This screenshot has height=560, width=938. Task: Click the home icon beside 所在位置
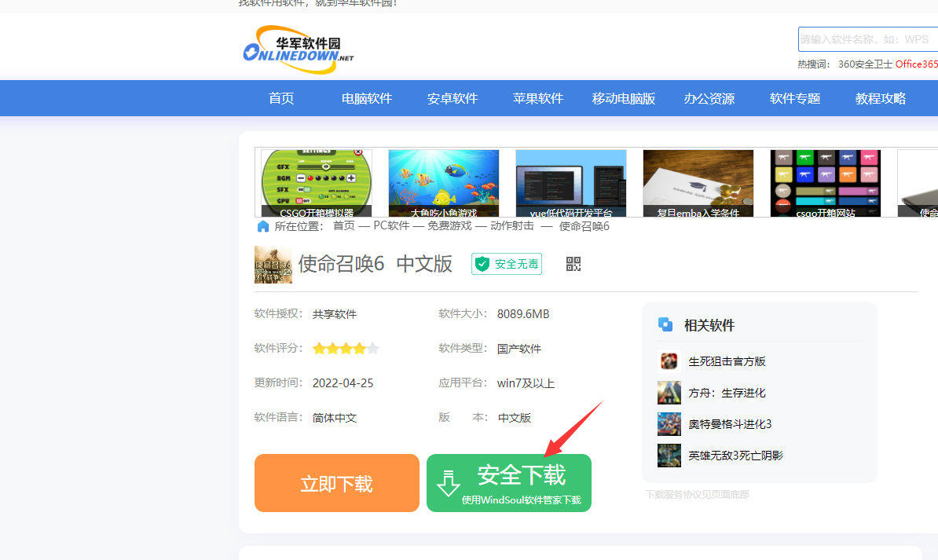(x=263, y=226)
